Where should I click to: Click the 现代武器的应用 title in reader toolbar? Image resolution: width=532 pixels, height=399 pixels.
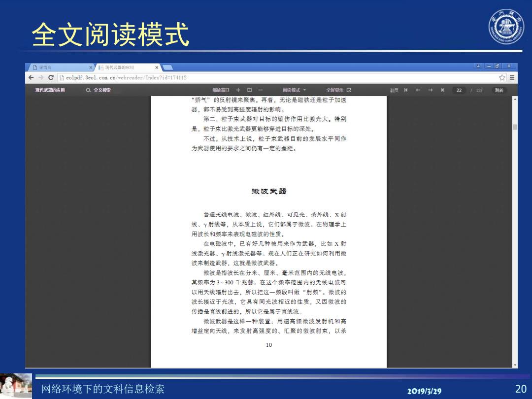[x=50, y=90]
